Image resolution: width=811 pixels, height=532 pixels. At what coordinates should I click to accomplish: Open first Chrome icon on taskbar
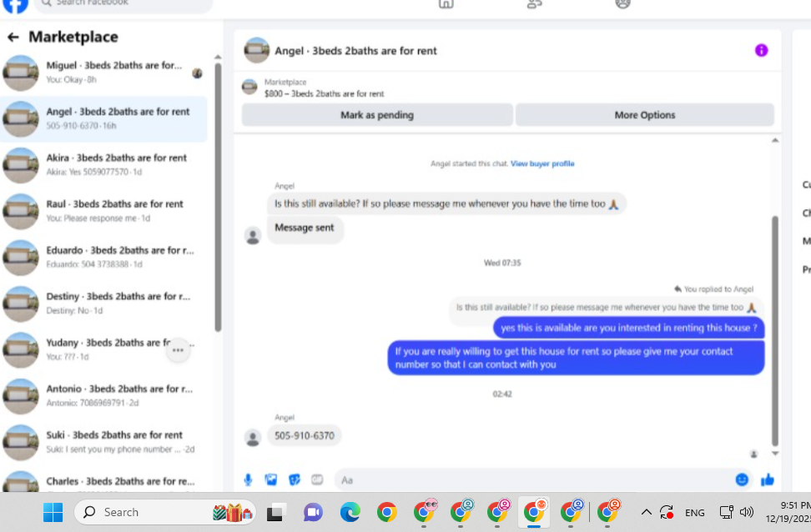(386, 512)
